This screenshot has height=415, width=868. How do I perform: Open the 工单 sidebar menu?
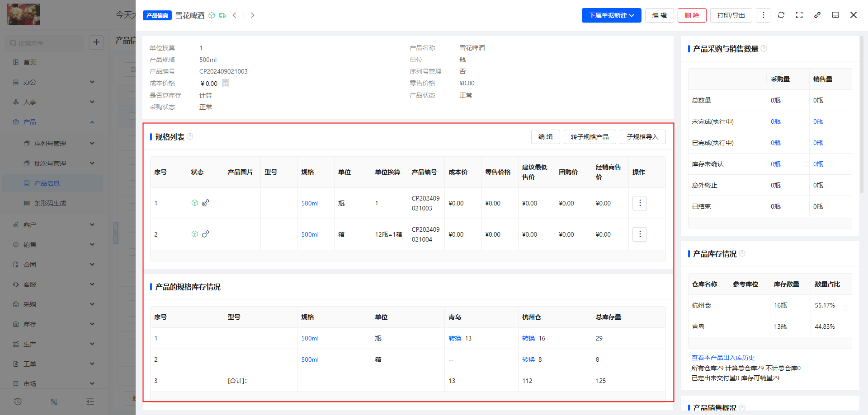point(54,364)
